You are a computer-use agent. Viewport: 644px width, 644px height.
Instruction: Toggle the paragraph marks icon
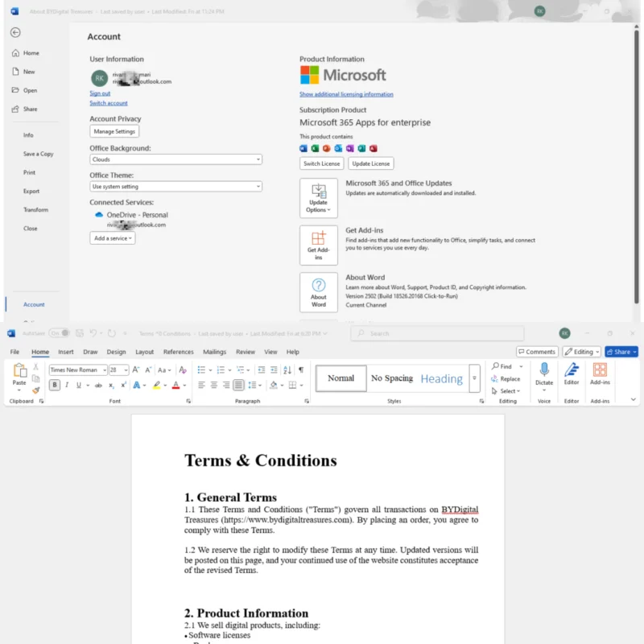point(299,371)
